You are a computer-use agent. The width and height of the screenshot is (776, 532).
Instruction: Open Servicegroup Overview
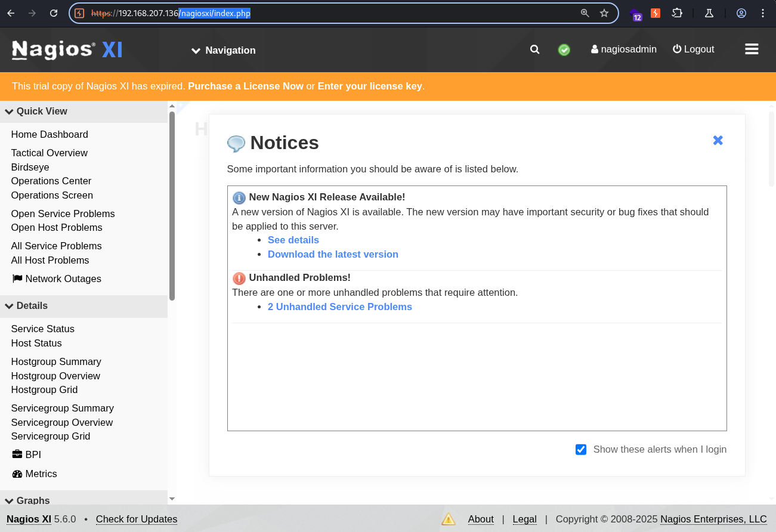coord(62,422)
